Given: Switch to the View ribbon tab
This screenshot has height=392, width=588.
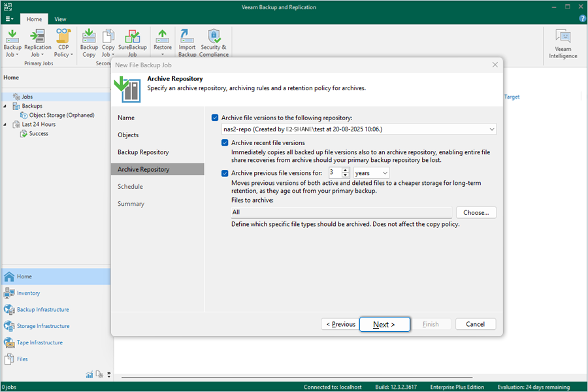Looking at the screenshot, I should (60, 19).
